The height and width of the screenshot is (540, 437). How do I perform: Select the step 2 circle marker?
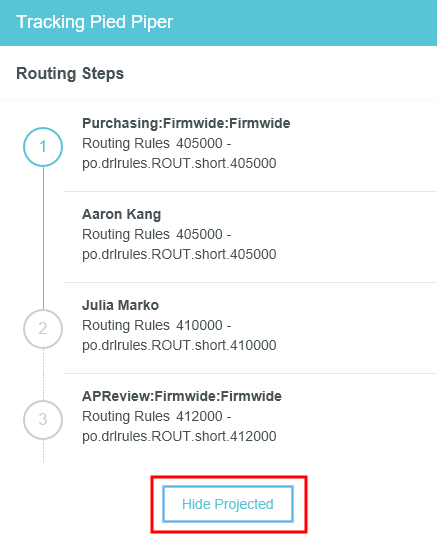pyautogui.click(x=43, y=329)
